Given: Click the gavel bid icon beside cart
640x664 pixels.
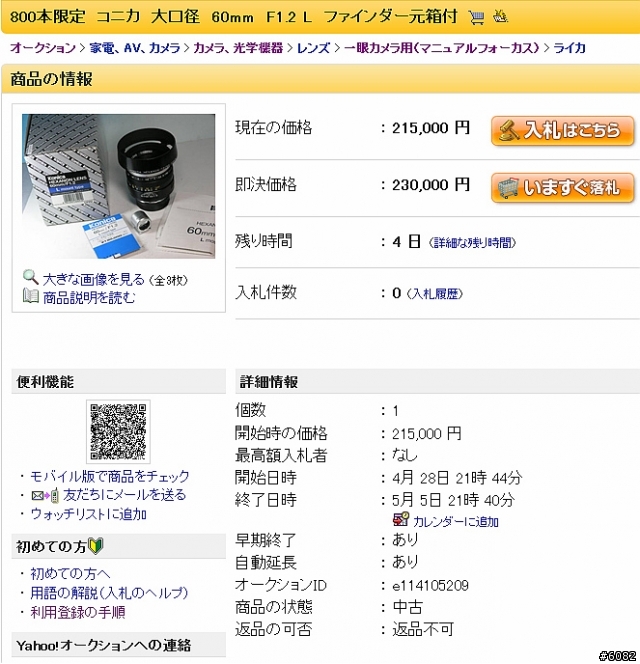Looking at the screenshot, I should tap(500, 17).
